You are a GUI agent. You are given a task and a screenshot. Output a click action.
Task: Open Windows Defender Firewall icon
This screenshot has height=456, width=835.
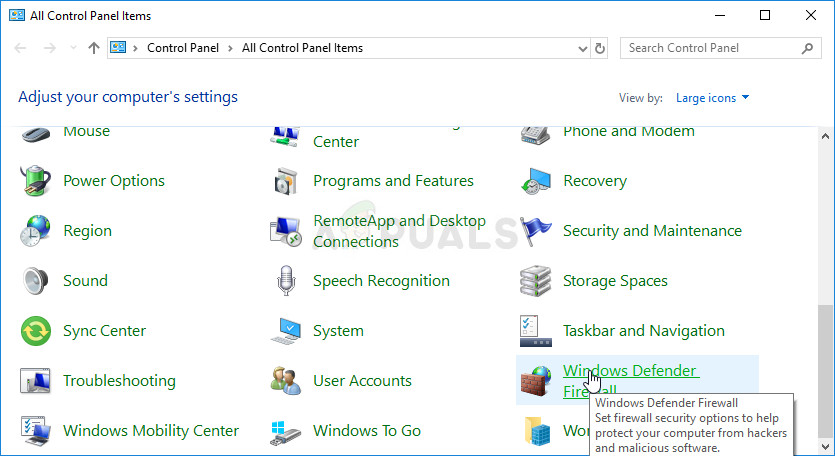point(536,381)
